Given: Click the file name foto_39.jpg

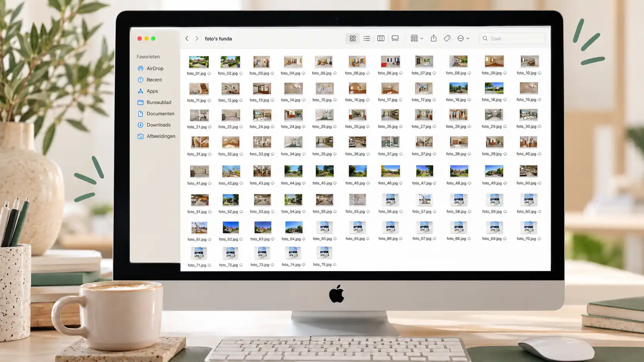Looking at the screenshot, I should (491, 154).
